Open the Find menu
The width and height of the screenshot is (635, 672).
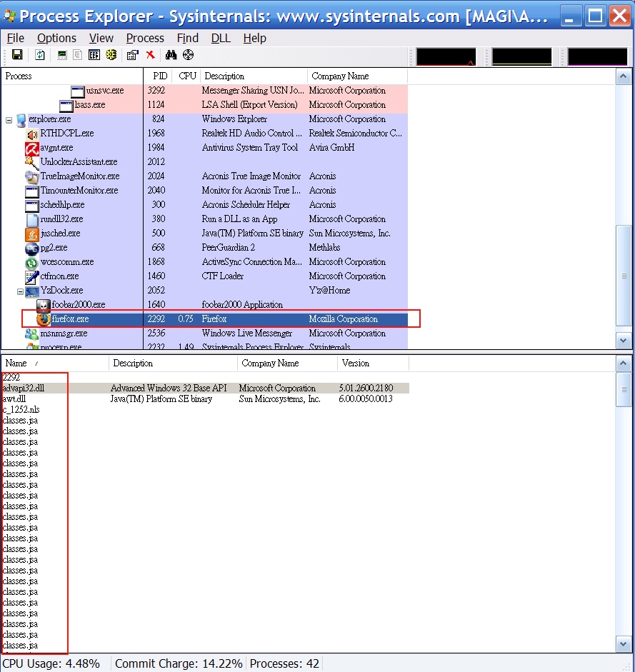pyautogui.click(x=188, y=38)
